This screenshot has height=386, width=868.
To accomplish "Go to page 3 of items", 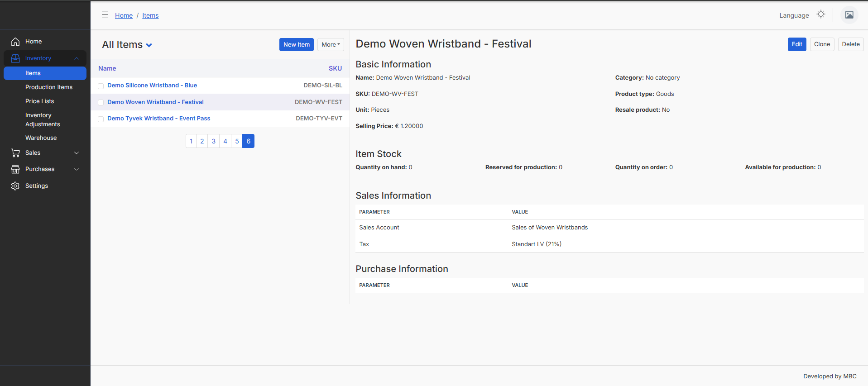I will point(214,141).
